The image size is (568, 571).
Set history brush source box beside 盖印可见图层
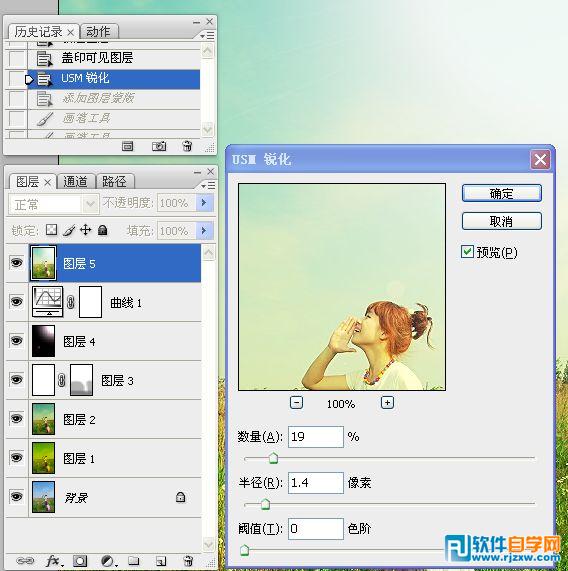(x=16, y=58)
